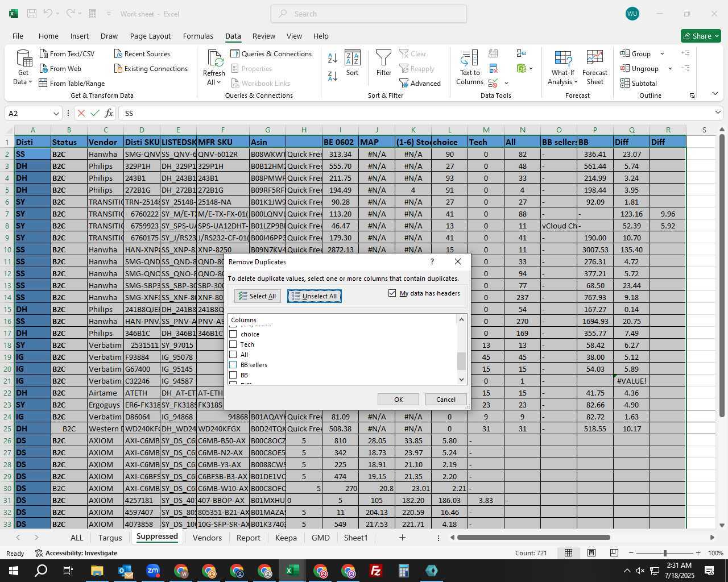Cancel the Remove Duplicates dialog
728x582 pixels.
click(446, 400)
